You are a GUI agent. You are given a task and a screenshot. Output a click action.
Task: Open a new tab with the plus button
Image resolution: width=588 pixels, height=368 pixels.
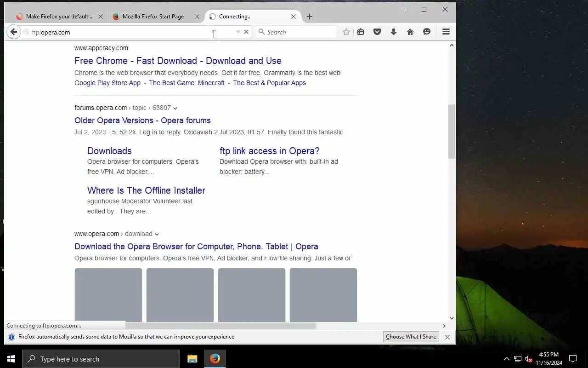click(310, 17)
